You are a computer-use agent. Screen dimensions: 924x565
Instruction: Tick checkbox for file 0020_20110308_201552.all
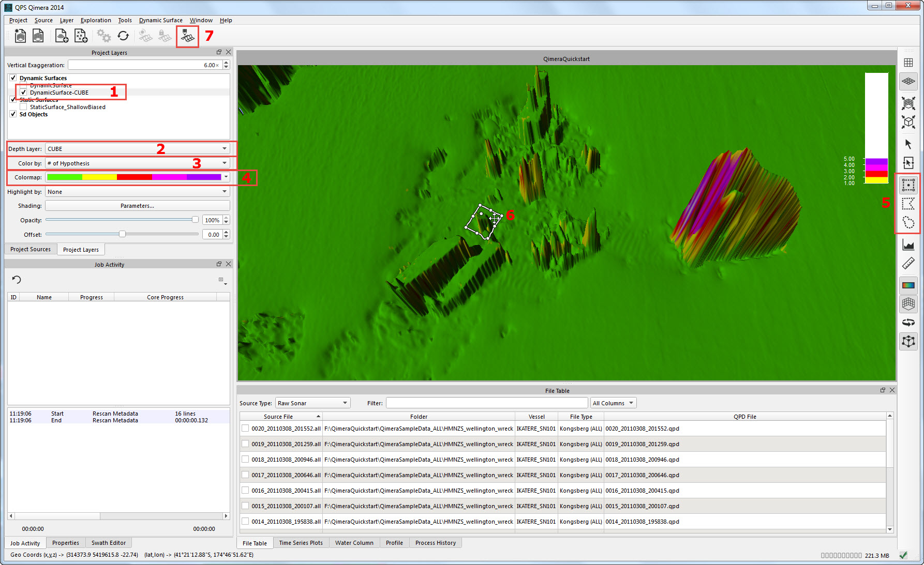tap(245, 429)
